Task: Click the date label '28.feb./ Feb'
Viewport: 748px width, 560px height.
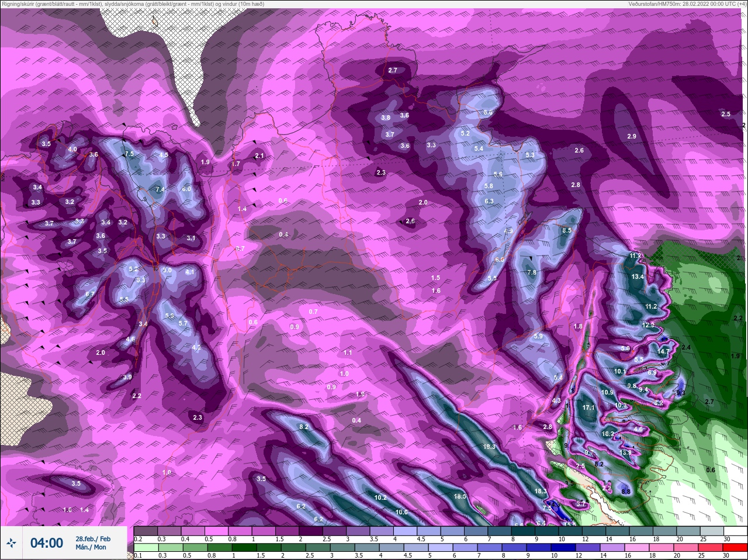Action: (x=92, y=538)
